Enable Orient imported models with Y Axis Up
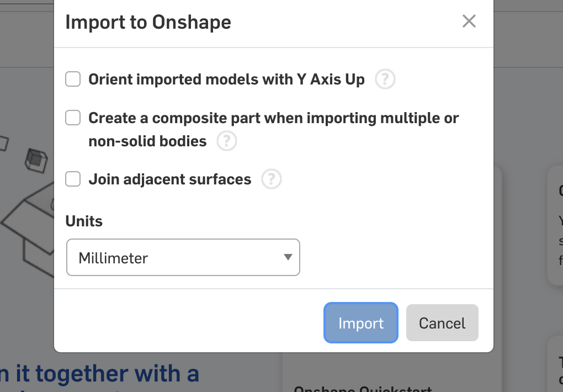This screenshot has width=563, height=392. pos(73,79)
